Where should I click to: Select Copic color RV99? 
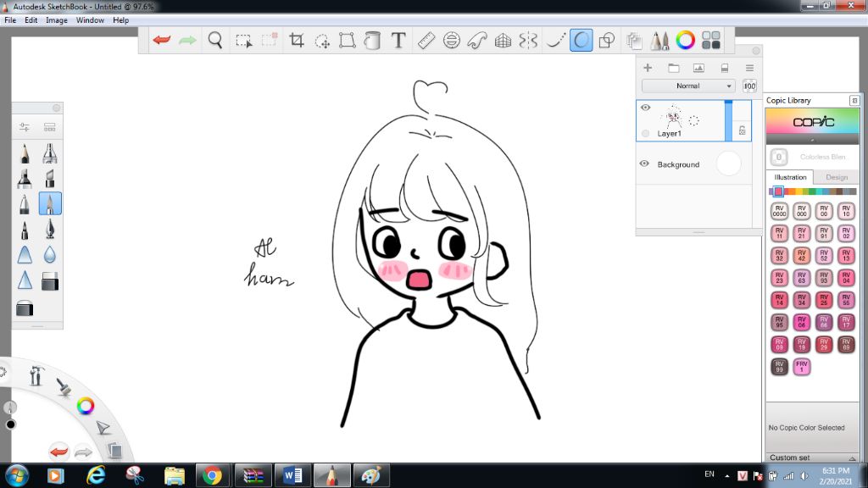780,366
